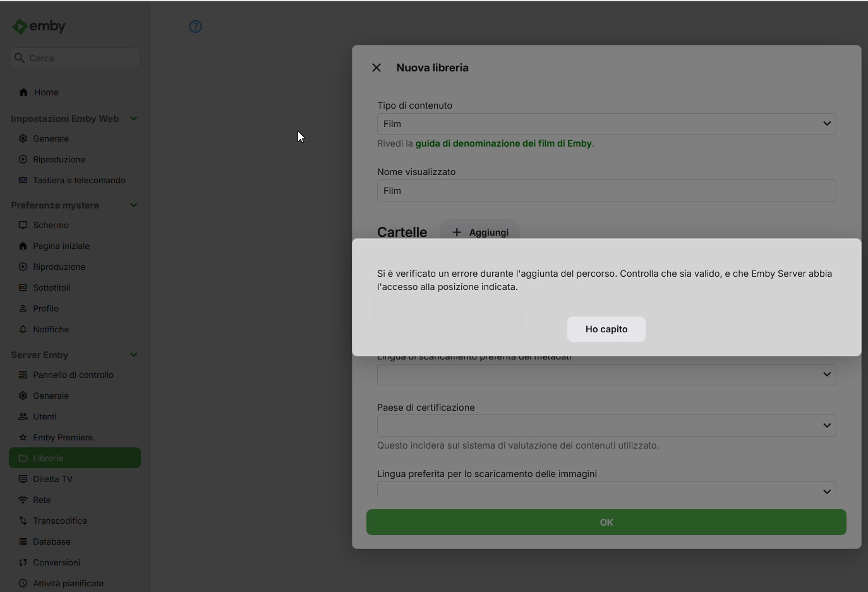
Task: Click the Nome visualizzato text field
Action: [x=606, y=191]
